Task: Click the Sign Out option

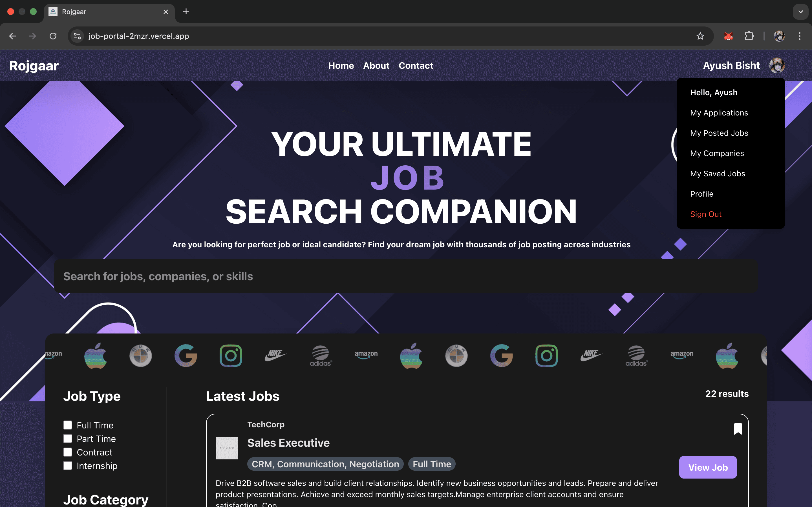Action: coord(706,214)
